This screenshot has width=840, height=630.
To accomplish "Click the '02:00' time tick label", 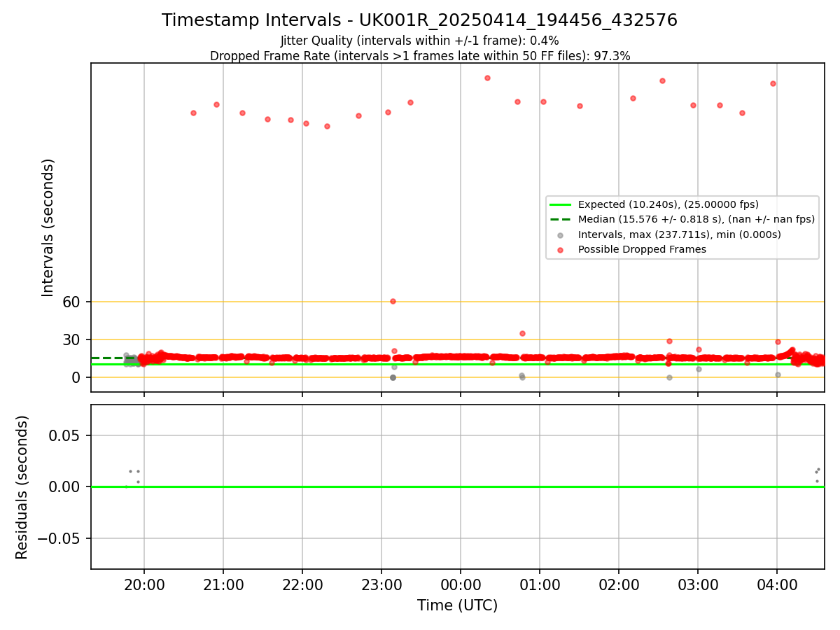I will pos(619,585).
